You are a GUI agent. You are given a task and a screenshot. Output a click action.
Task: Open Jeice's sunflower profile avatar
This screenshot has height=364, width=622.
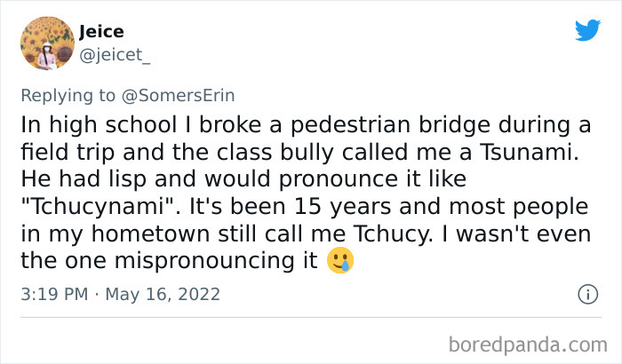coord(47,43)
